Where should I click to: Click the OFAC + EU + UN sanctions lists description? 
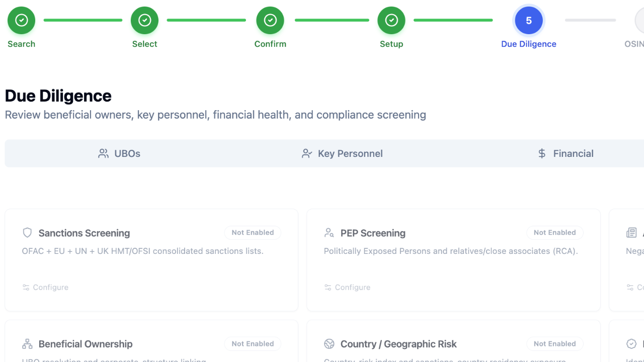(143, 251)
